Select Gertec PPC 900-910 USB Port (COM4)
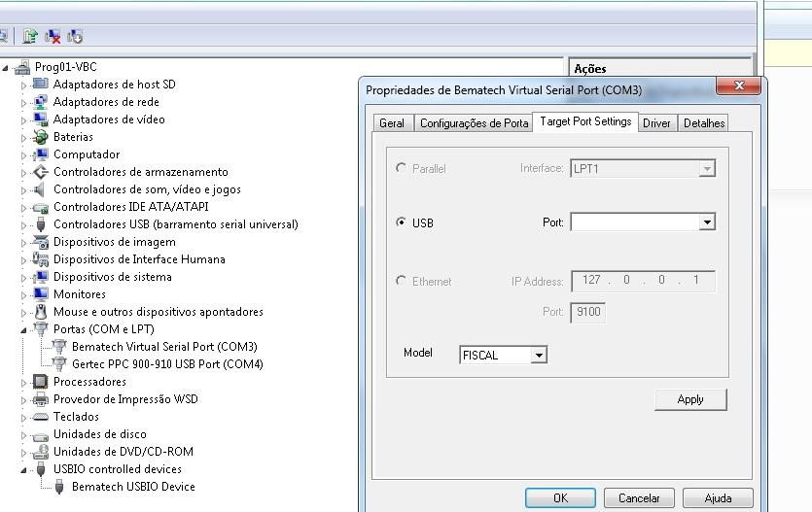The width and height of the screenshot is (812, 512). tap(168, 364)
